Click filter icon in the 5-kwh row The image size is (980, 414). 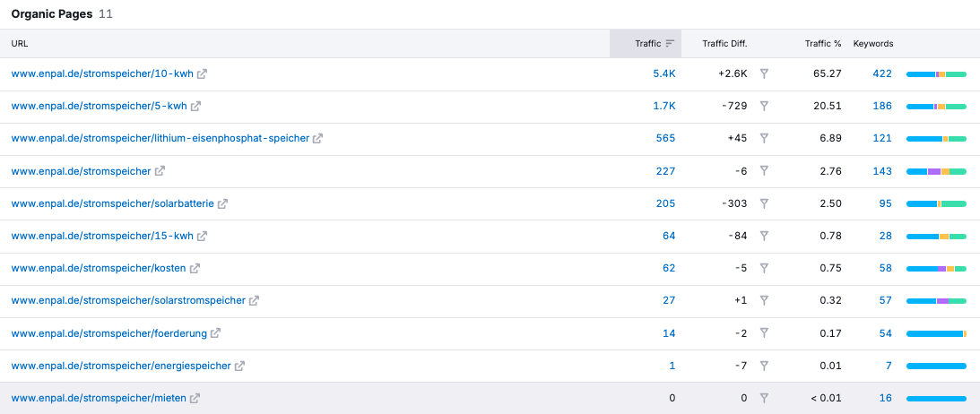(764, 106)
